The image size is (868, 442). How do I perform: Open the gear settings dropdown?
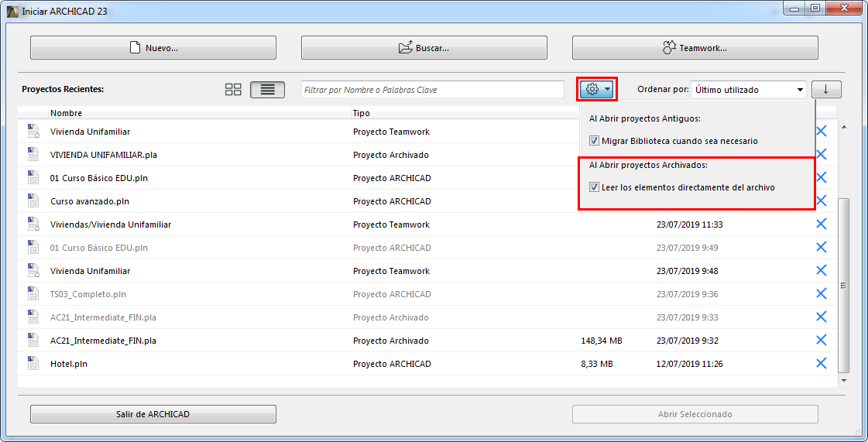(x=597, y=89)
